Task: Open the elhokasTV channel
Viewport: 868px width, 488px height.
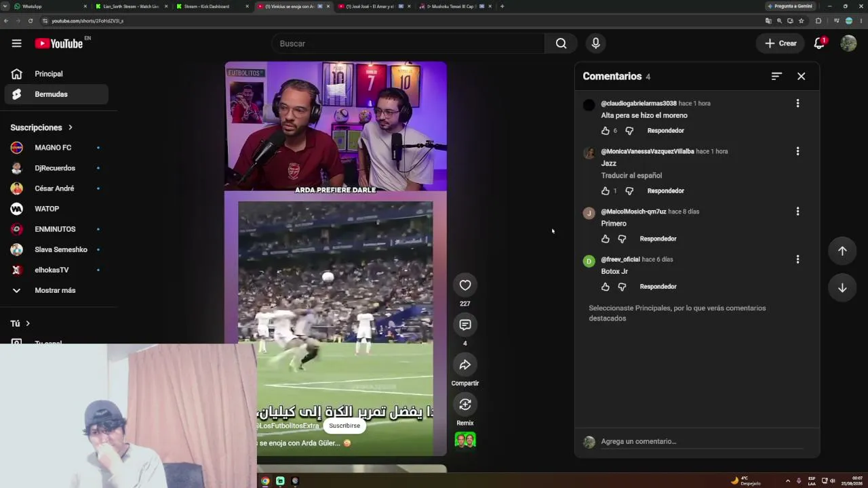Action: (56, 270)
